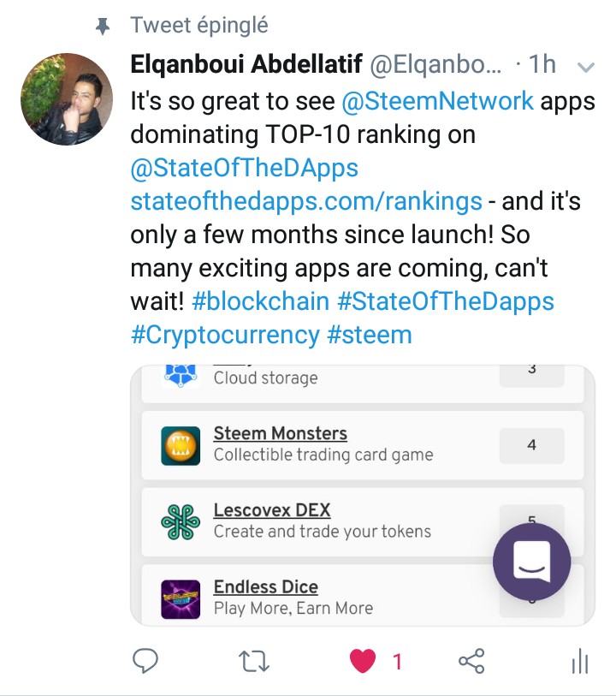
Task: Unlike the tweet via red heart
Action: tap(363, 661)
